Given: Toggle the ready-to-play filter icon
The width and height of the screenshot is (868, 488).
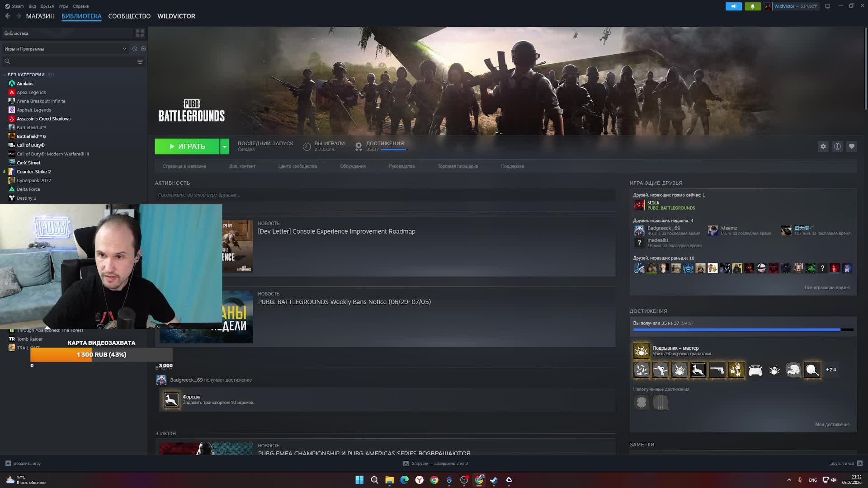Looking at the screenshot, I should point(143,49).
